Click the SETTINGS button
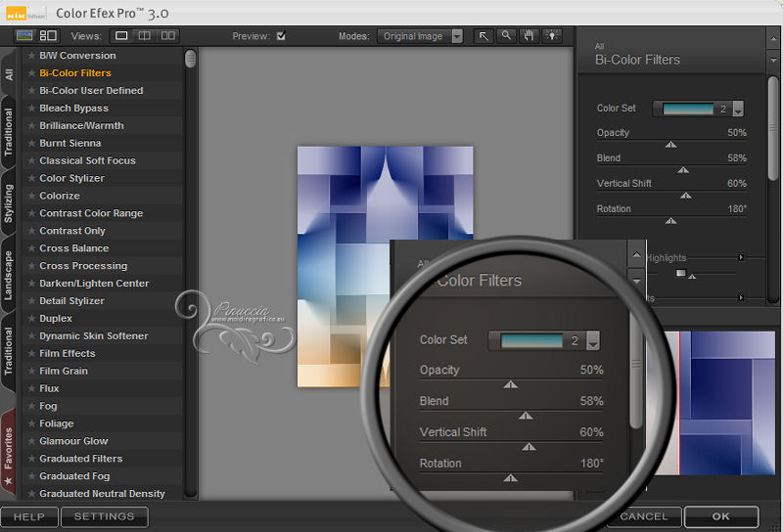 (105, 516)
